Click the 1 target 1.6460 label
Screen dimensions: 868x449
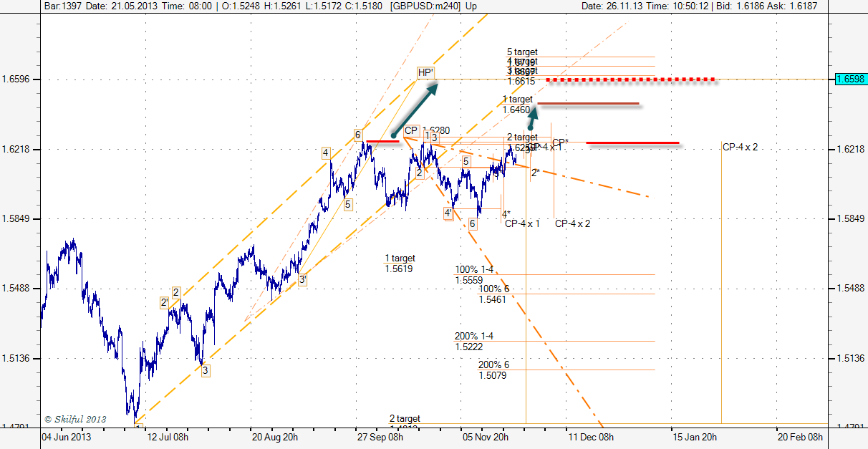[517, 105]
